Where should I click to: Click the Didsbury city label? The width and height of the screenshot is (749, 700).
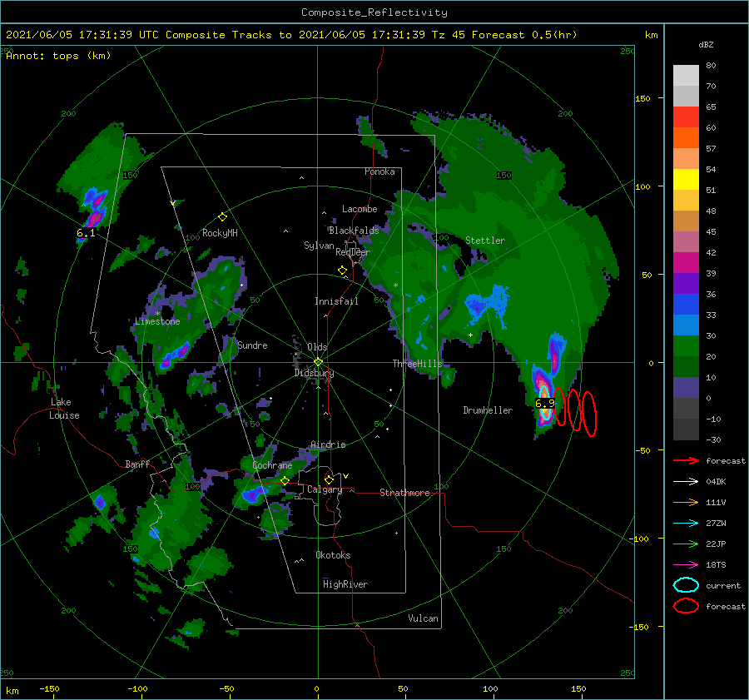coord(315,373)
